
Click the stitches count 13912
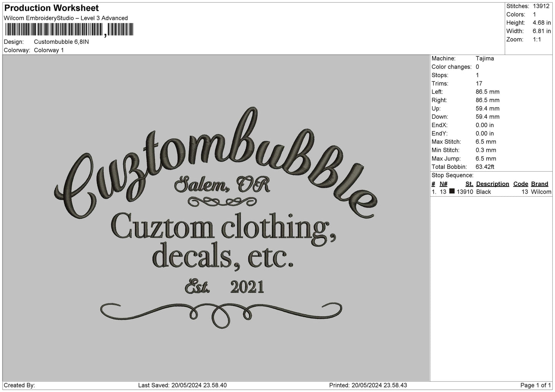click(541, 6)
